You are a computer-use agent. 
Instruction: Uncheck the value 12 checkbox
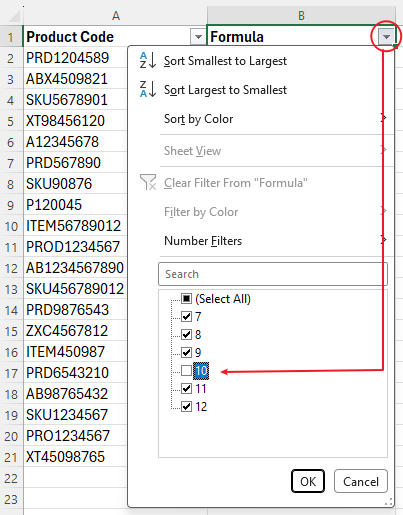point(186,406)
